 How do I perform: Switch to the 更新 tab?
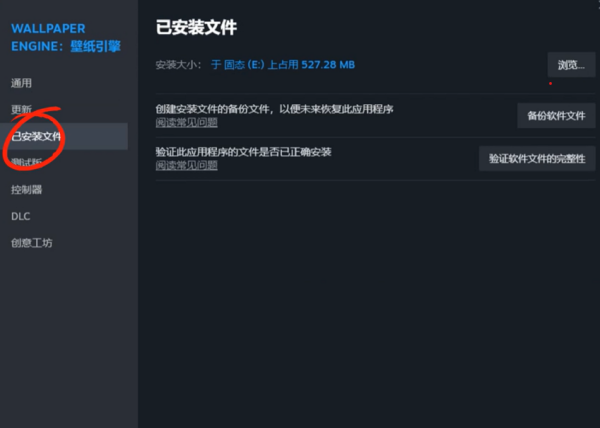pyautogui.click(x=21, y=109)
